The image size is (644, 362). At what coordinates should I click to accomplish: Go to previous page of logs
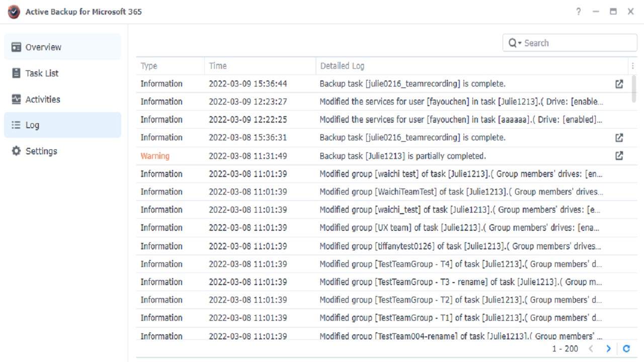591,348
